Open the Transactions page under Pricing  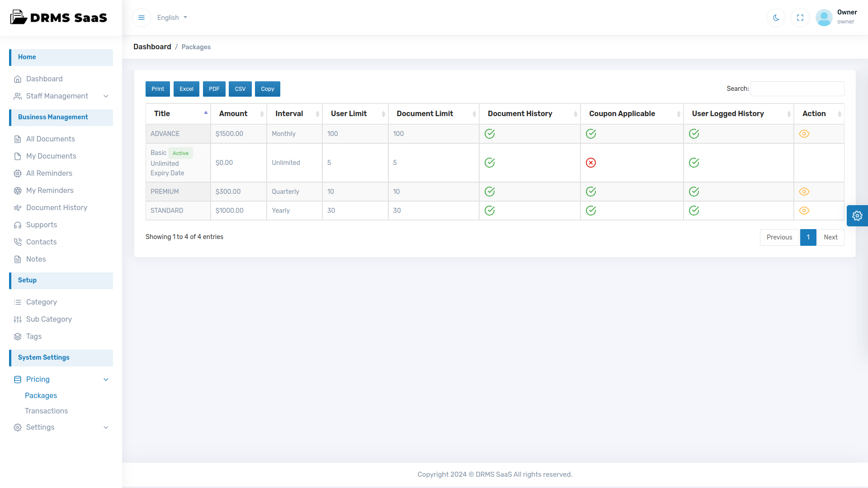(x=46, y=411)
